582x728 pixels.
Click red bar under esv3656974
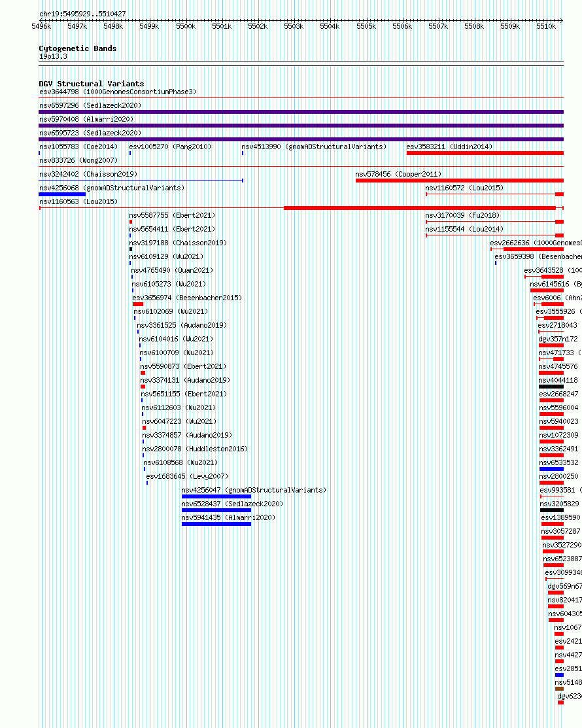pyautogui.click(x=138, y=303)
